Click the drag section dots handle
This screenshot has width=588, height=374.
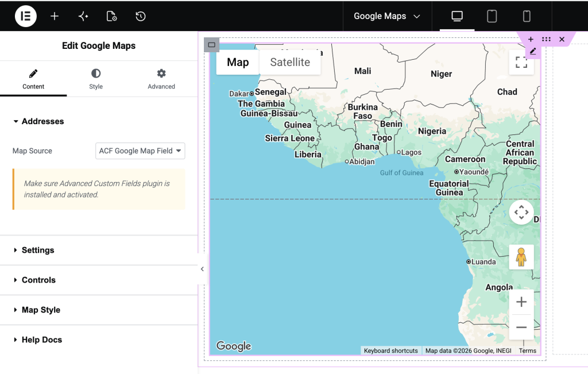point(547,39)
